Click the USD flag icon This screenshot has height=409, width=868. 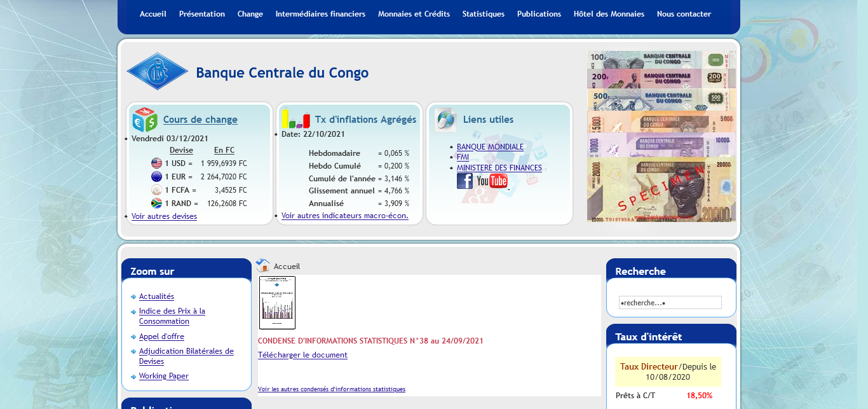pyautogui.click(x=156, y=163)
